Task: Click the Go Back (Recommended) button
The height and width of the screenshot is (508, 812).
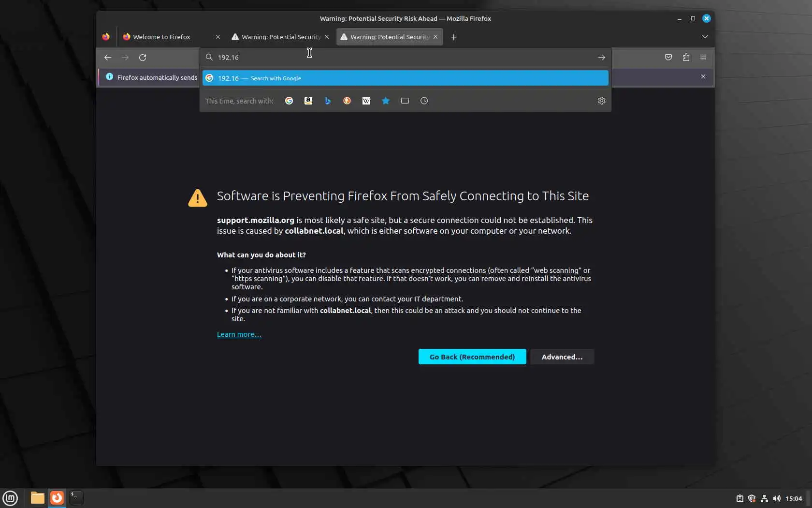Action: (x=472, y=357)
